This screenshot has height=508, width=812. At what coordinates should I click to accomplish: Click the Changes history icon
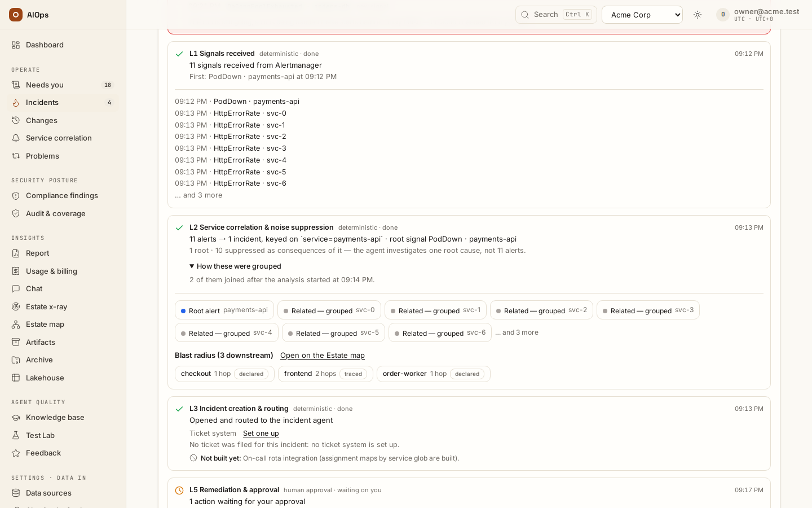(16, 121)
